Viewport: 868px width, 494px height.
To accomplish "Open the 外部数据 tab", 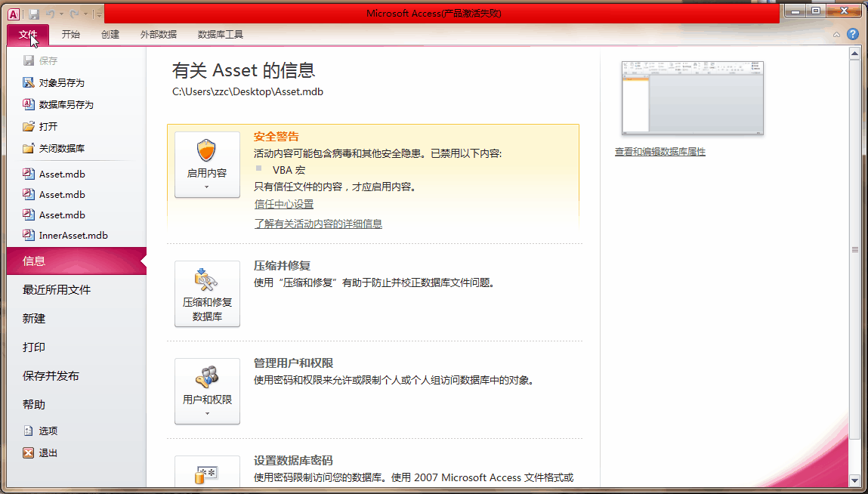I will point(159,34).
